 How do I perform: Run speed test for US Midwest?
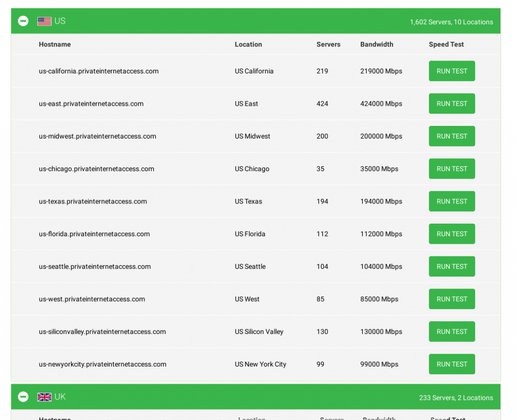[452, 136]
